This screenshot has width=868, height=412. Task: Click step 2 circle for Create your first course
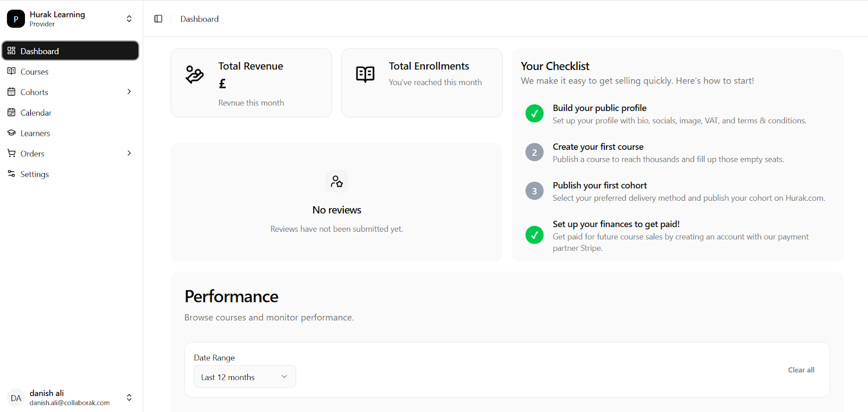(x=534, y=153)
